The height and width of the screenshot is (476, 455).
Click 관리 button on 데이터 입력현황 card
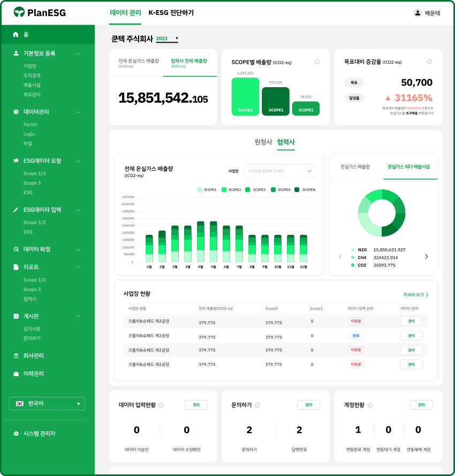196,405
